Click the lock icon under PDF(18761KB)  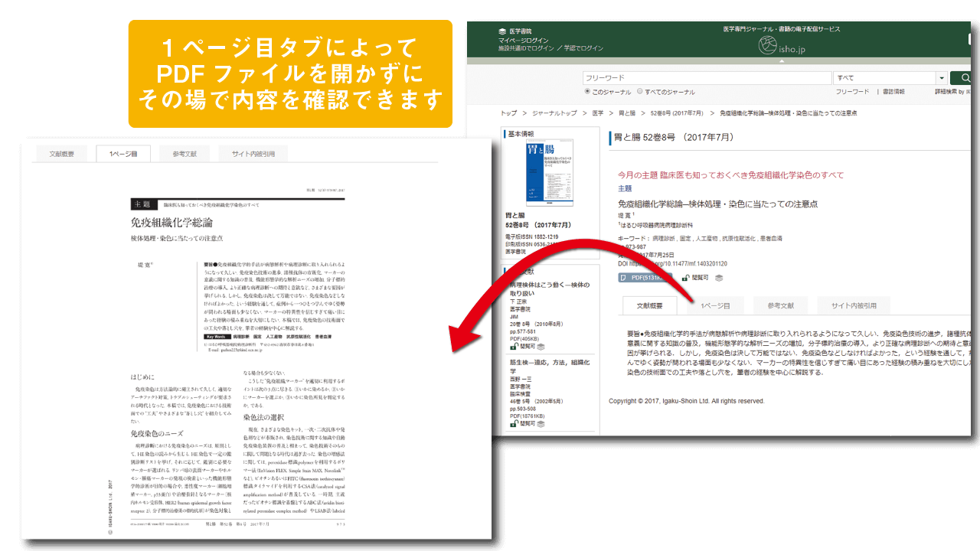[x=514, y=422]
